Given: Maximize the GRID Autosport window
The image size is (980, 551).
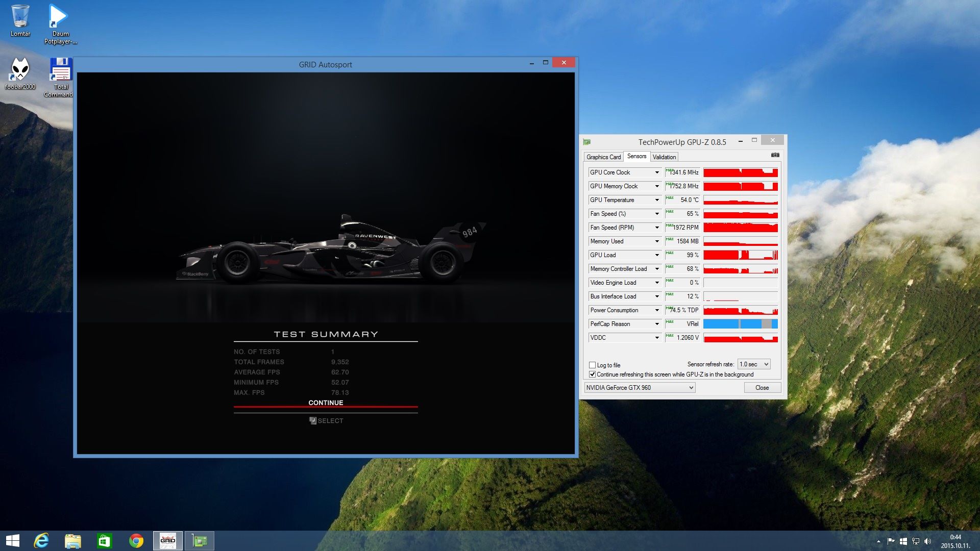Looking at the screenshot, I should [x=546, y=63].
